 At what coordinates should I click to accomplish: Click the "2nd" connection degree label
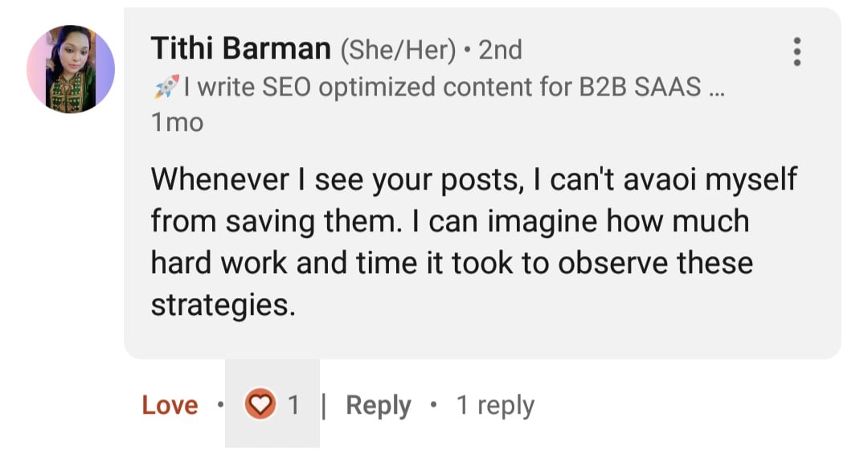pos(500,50)
